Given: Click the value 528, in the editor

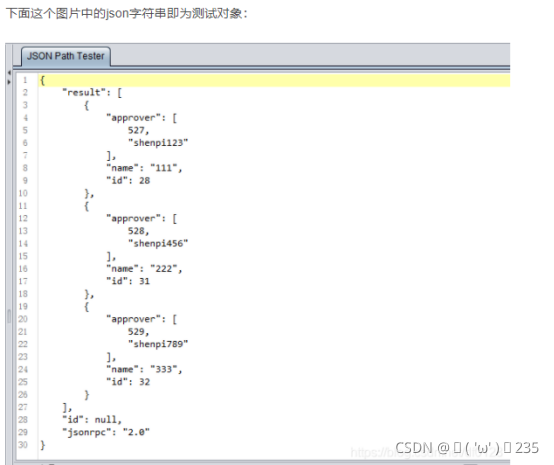Looking at the screenshot, I should [x=138, y=231].
